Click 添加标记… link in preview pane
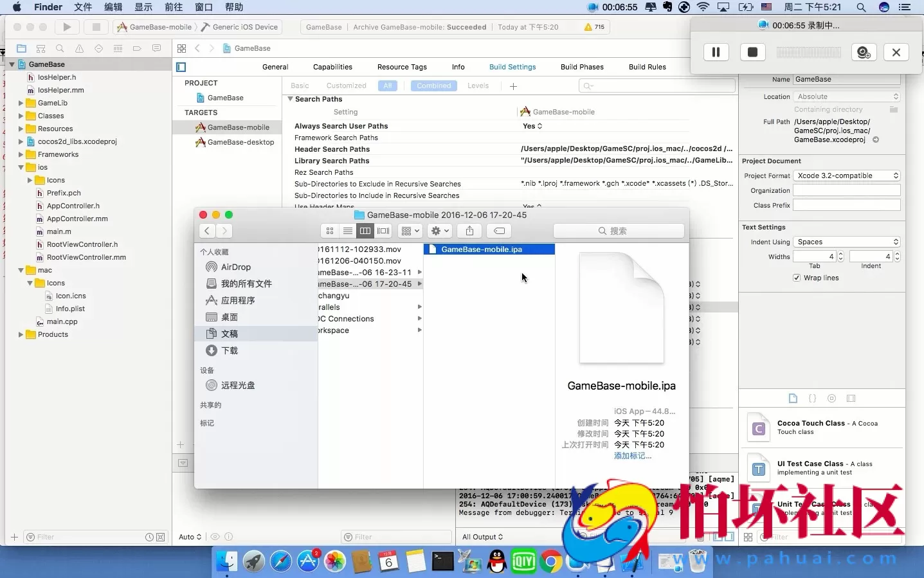The height and width of the screenshot is (578, 924). tap(633, 456)
